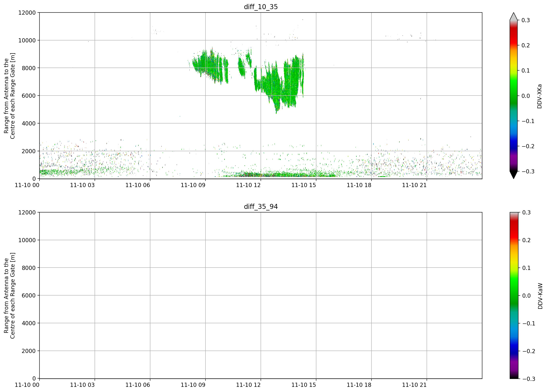Click the 8000 y-tick of diff_10_35 plot
The image size is (547, 392).
tap(29, 68)
